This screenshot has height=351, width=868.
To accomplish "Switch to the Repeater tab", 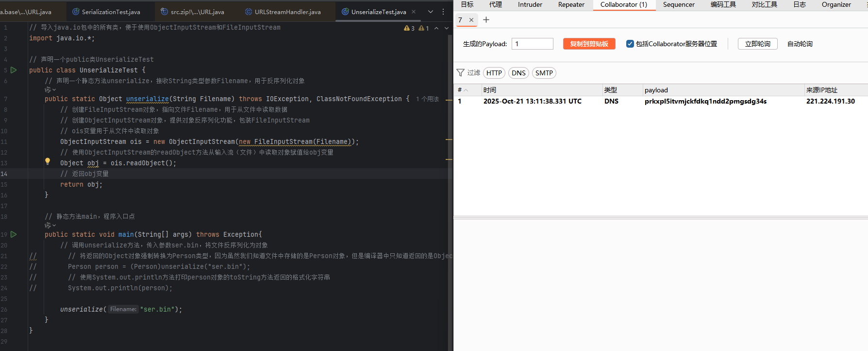I will point(571,5).
